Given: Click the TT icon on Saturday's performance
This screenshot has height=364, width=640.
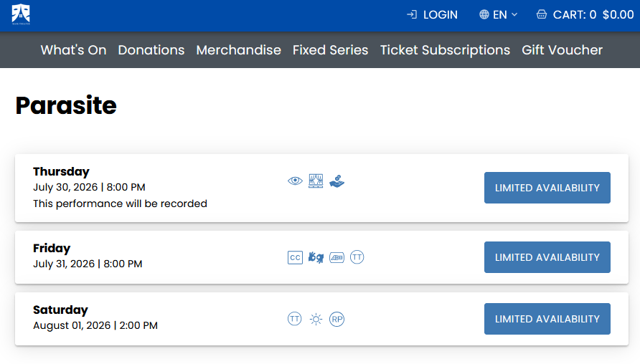Looking at the screenshot, I should pos(295,319).
